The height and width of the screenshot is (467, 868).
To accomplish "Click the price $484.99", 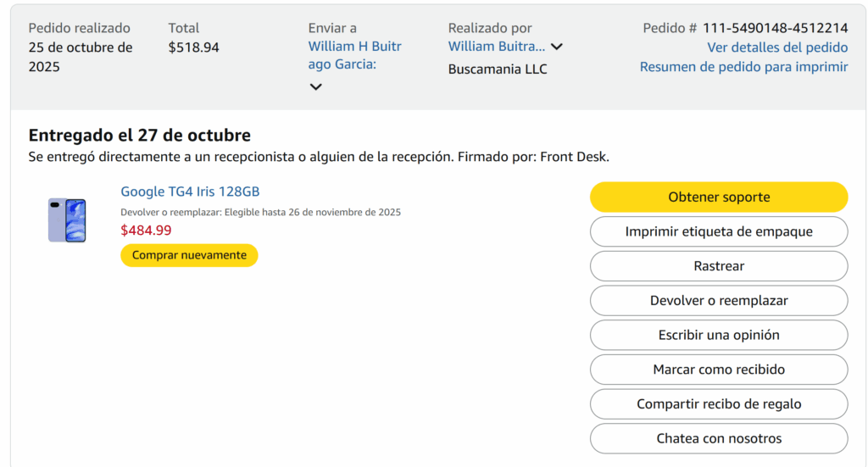I will 146,231.
